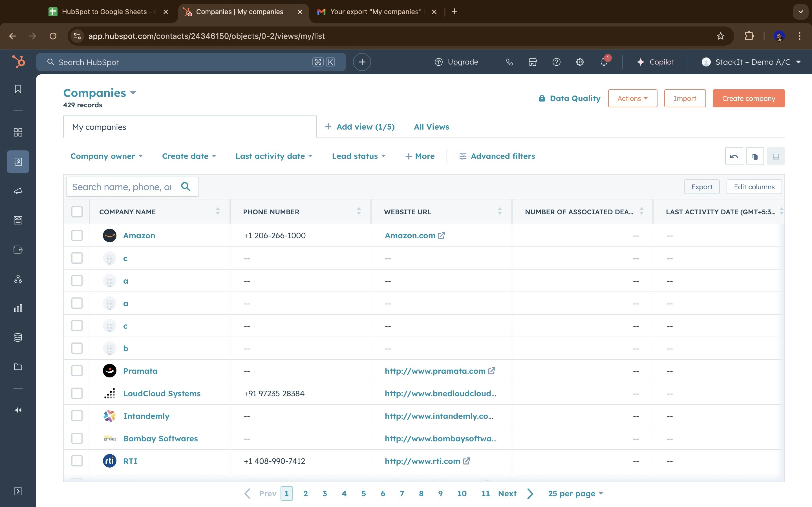The image size is (812, 507).
Task: Tick the select-all header checkbox
Action: coord(77,212)
